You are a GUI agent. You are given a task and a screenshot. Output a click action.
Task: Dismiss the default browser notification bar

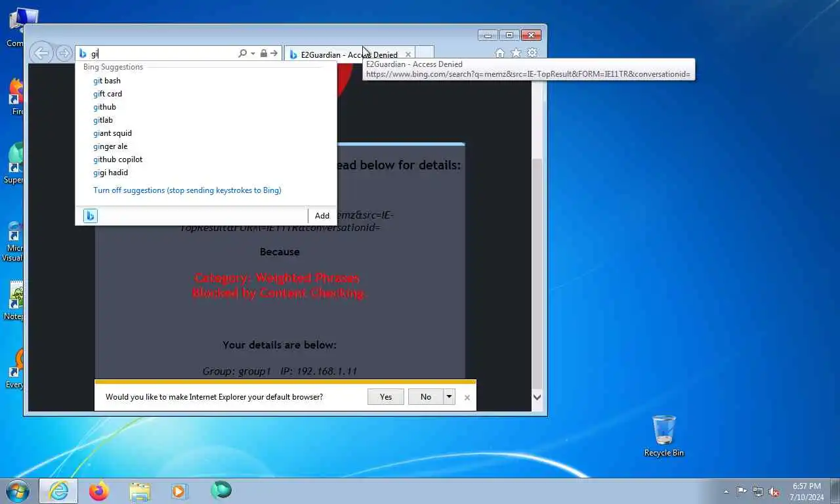coord(467,397)
